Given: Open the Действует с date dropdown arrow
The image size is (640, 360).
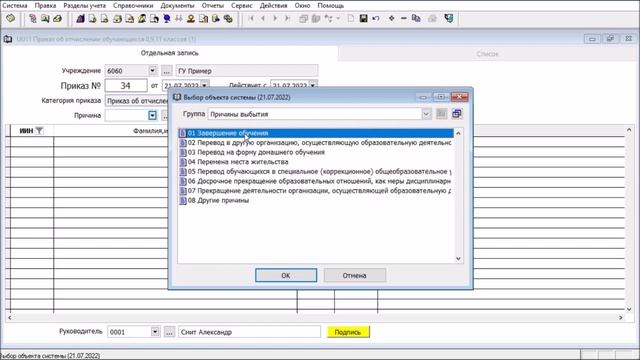Looking at the screenshot, I should [313, 85].
